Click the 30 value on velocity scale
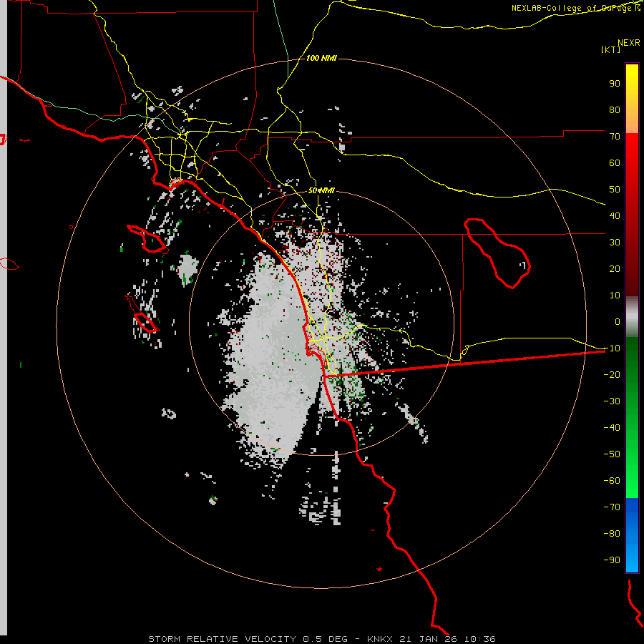644x644 pixels. pyautogui.click(x=615, y=243)
